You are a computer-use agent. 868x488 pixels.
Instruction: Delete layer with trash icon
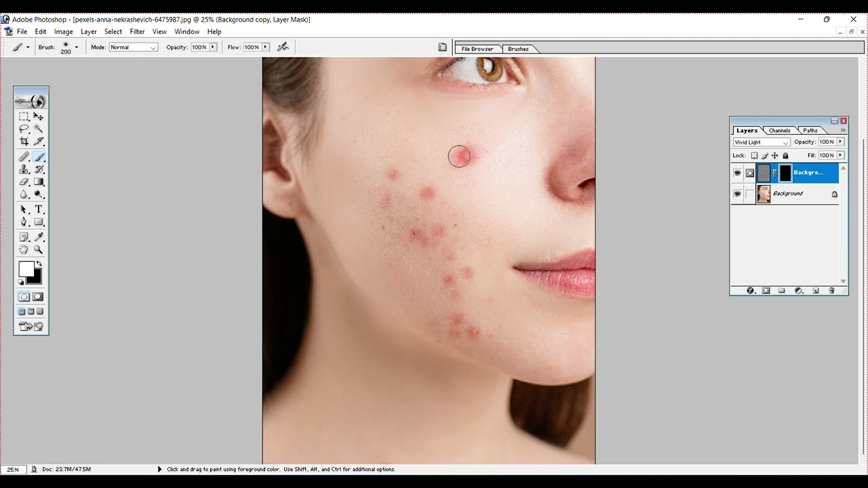tap(832, 291)
